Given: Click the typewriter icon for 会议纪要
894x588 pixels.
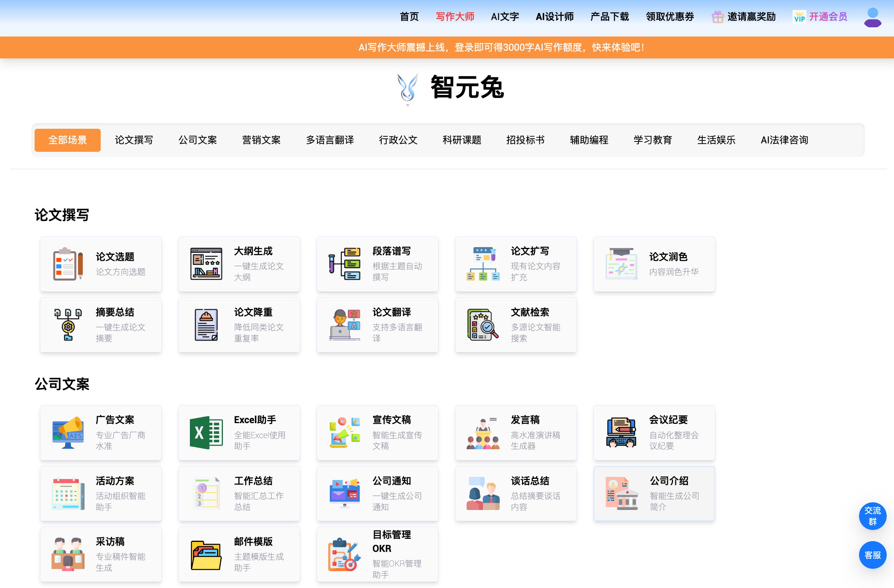Looking at the screenshot, I should [621, 433].
